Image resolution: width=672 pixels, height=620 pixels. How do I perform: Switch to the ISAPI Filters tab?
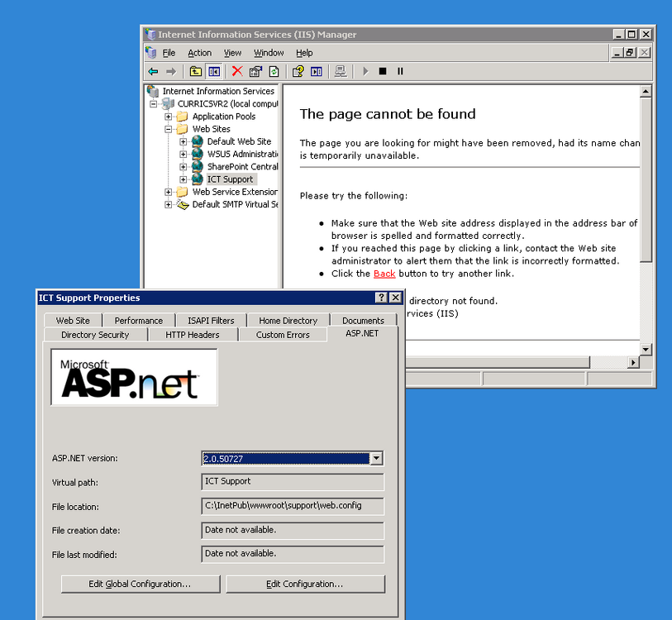point(211,320)
